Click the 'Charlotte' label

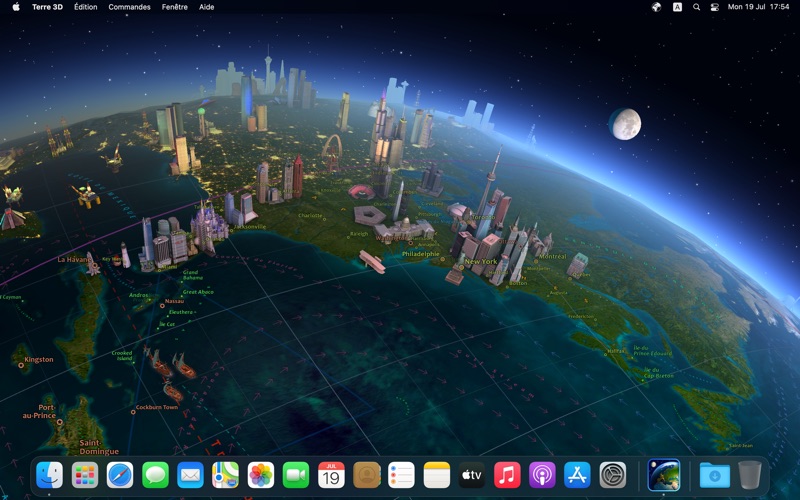(x=310, y=215)
